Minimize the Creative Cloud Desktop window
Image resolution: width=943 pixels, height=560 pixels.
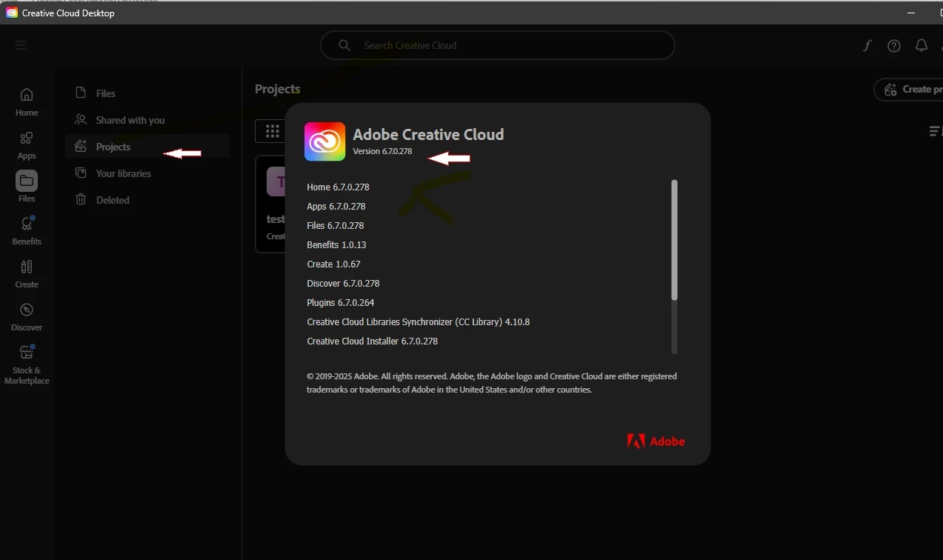(912, 13)
